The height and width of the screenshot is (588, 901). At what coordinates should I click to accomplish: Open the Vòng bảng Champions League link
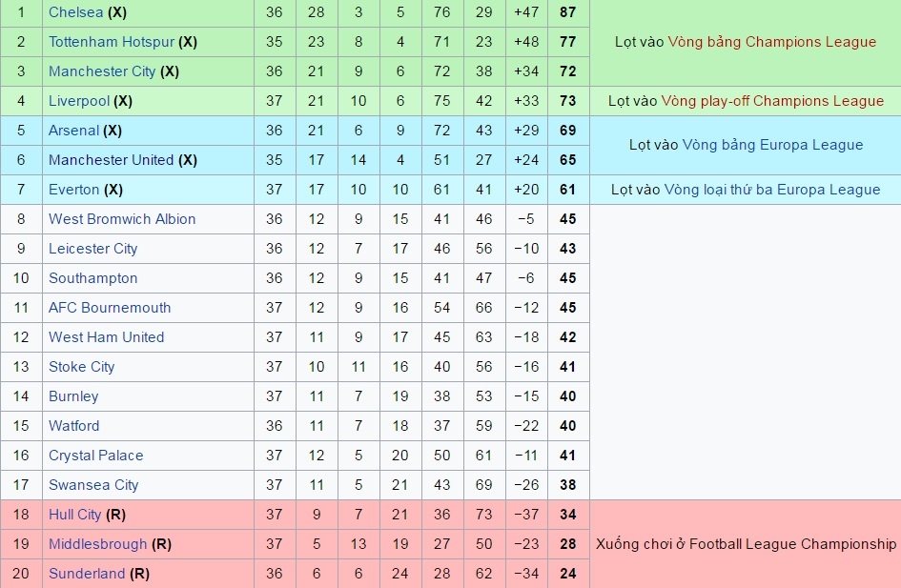coord(771,42)
